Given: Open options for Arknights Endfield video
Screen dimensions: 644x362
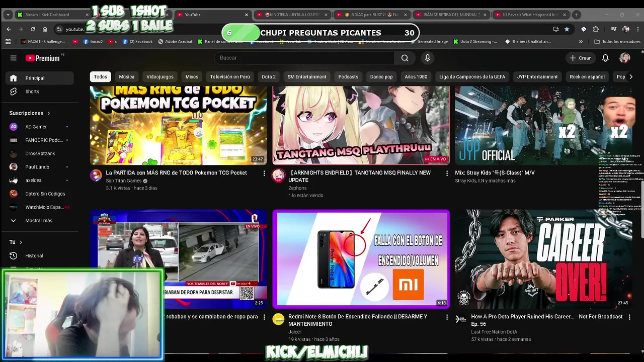Looking at the screenshot, I should click(x=447, y=173).
